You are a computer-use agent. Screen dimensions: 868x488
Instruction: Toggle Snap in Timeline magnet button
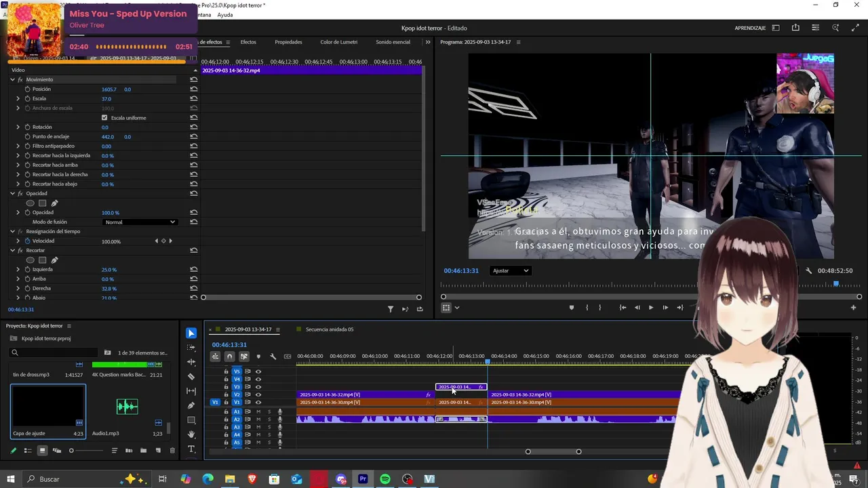click(x=229, y=357)
